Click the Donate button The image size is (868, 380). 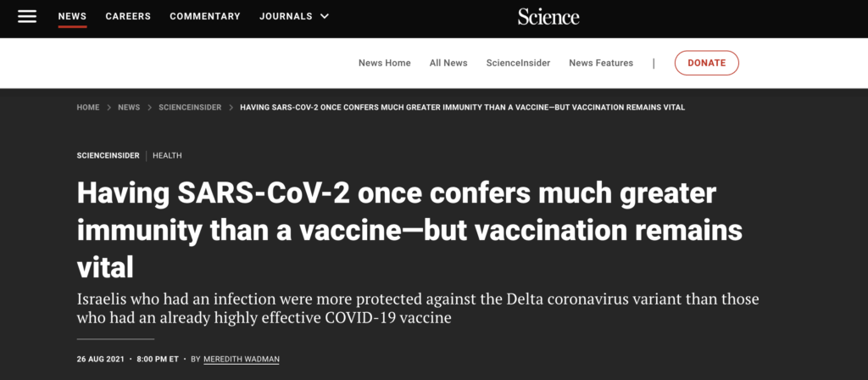[706, 63]
